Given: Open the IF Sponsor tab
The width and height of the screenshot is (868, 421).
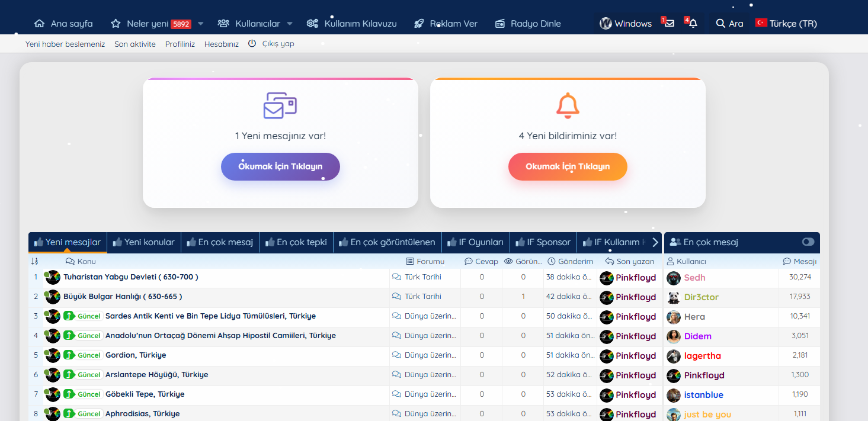Looking at the screenshot, I should point(543,242).
